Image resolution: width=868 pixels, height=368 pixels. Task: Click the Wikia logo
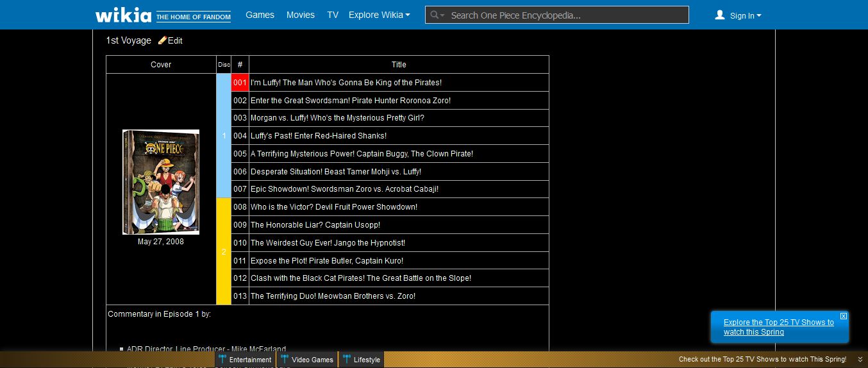click(123, 15)
